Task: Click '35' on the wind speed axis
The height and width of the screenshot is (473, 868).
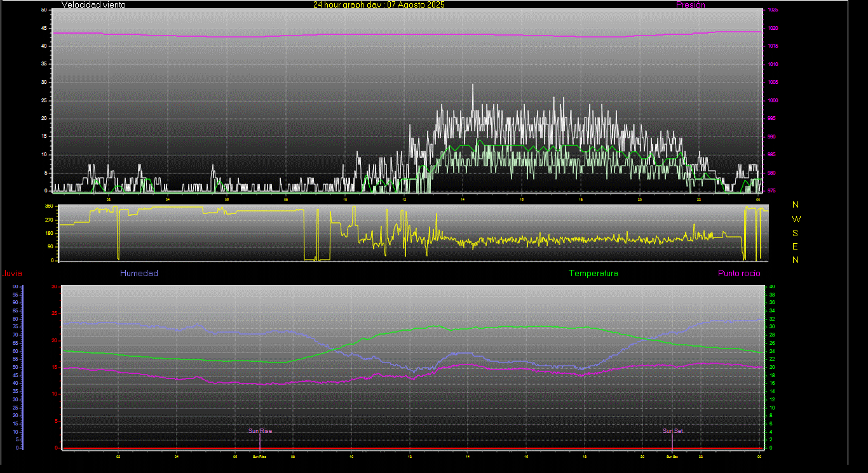Action: tap(44, 65)
